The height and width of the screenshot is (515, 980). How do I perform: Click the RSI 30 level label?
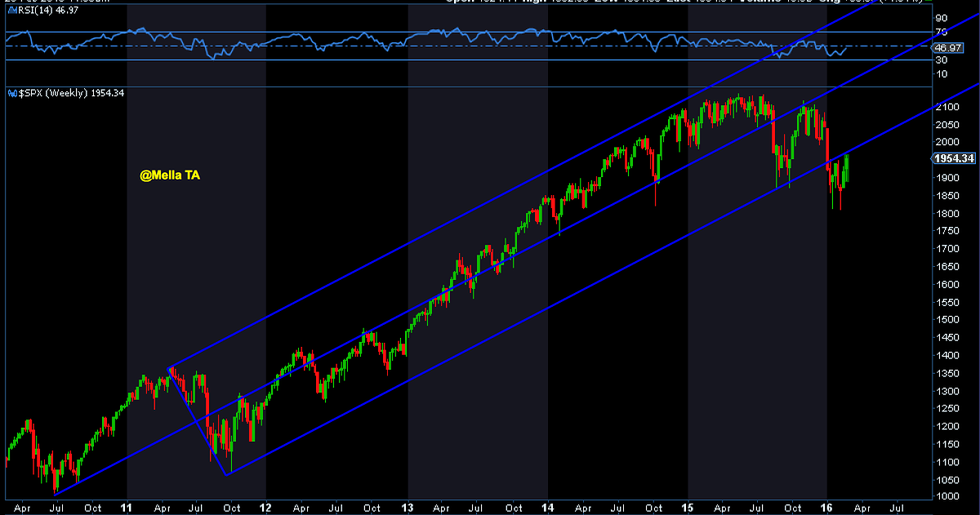(x=942, y=60)
